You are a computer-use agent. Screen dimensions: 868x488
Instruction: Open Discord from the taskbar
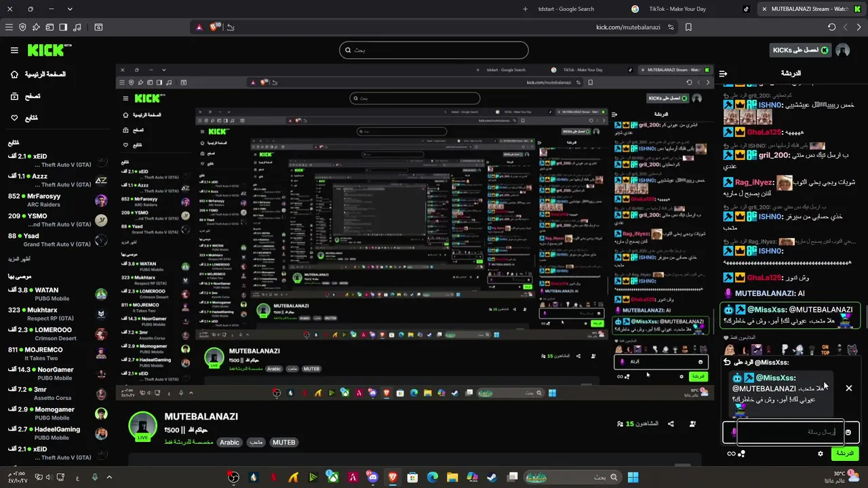pos(372,478)
